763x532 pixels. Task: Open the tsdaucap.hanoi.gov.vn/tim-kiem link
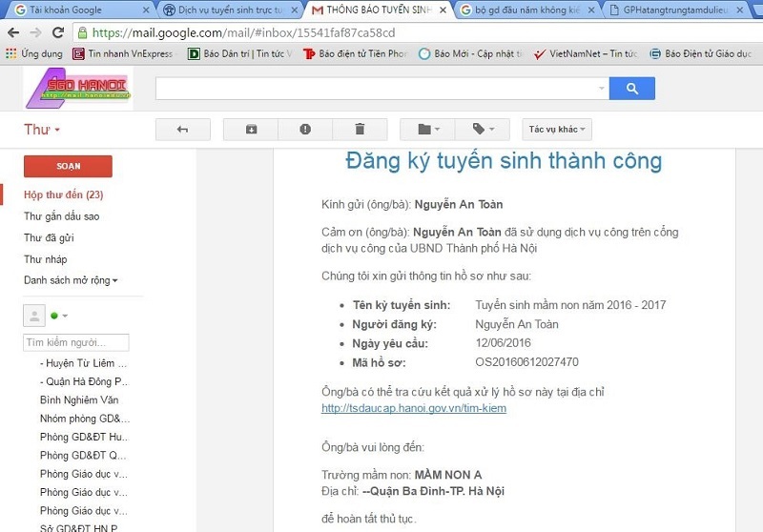tap(414, 408)
